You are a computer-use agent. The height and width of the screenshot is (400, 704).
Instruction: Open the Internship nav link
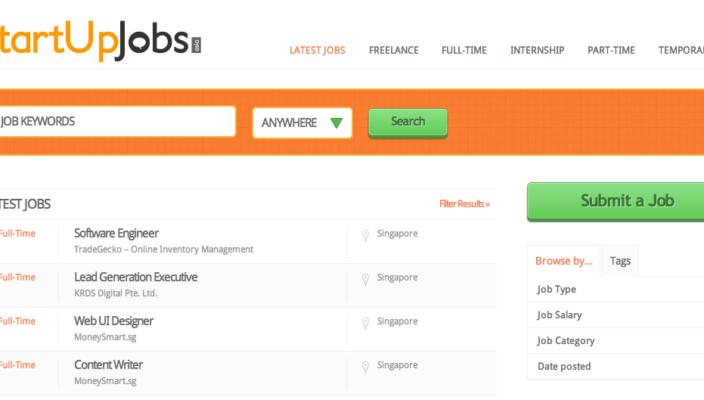pyautogui.click(x=537, y=50)
